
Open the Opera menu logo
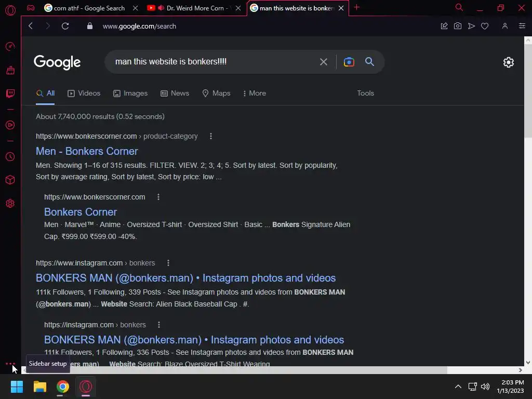[10, 10]
